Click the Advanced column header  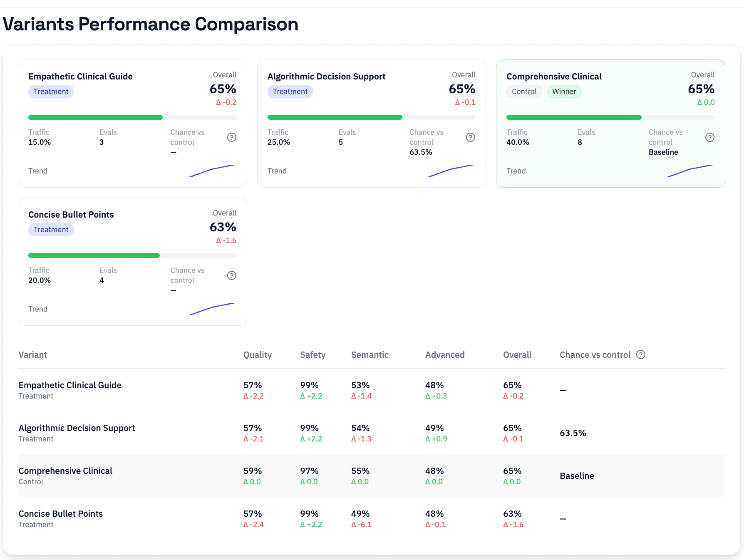tap(444, 355)
